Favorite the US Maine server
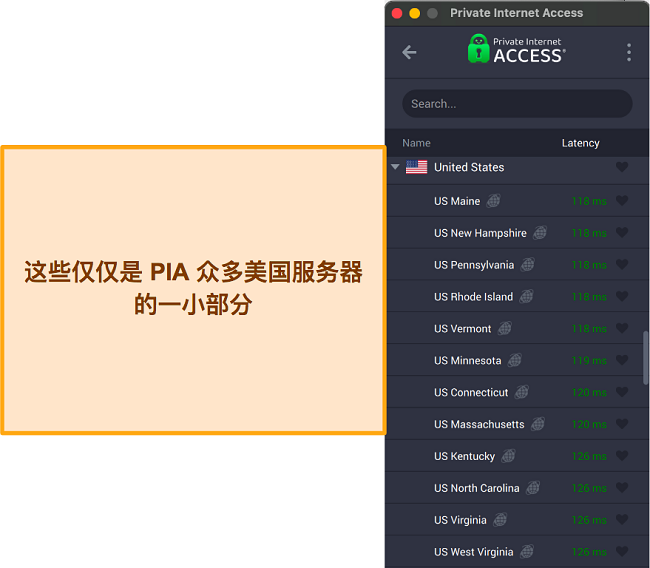The image size is (650, 568). pyautogui.click(x=622, y=201)
